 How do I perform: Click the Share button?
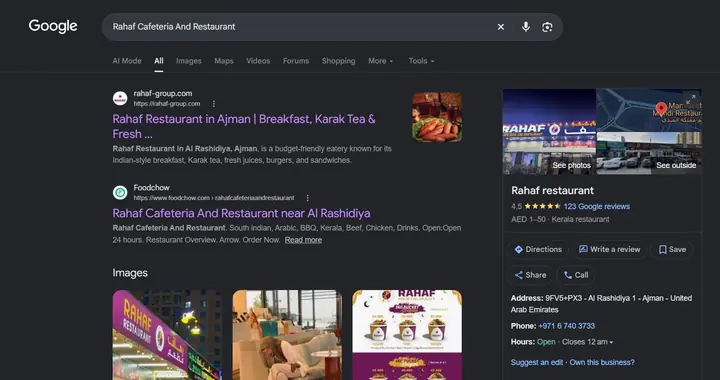pos(530,275)
